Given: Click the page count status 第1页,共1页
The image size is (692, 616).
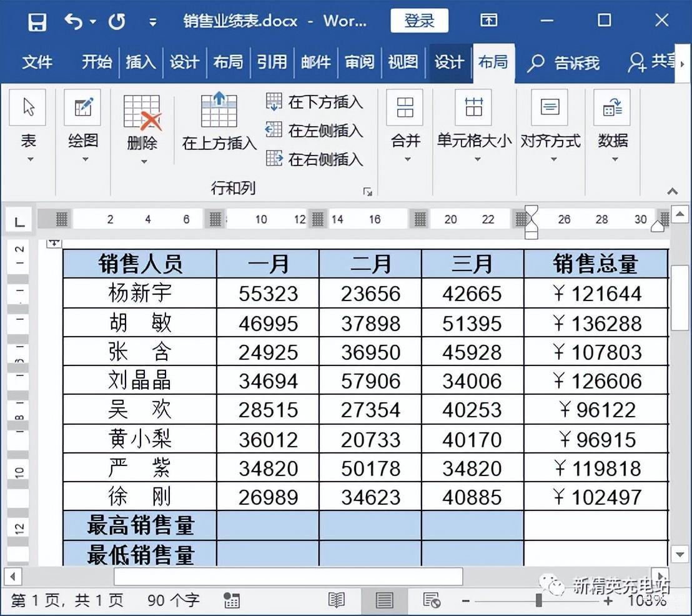Looking at the screenshot, I should point(67,600).
